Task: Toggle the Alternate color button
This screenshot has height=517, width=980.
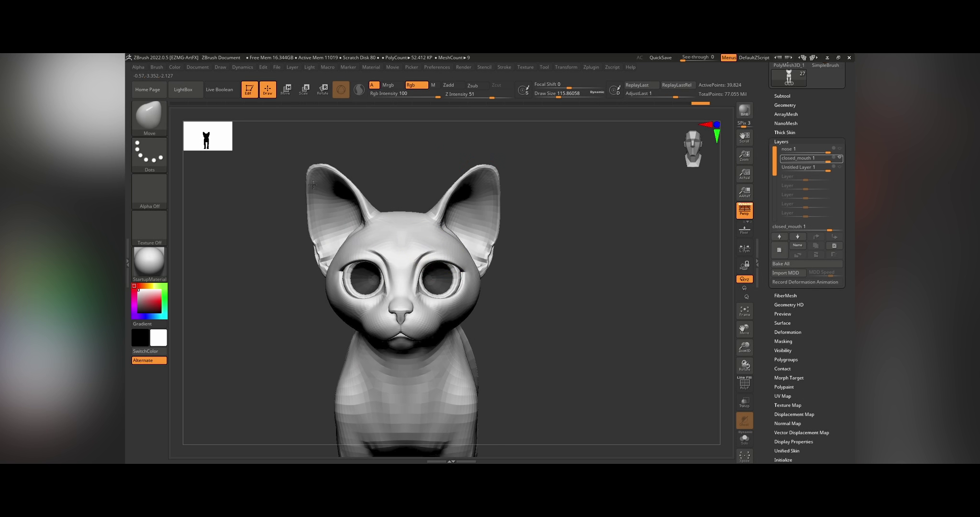Action: pos(149,360)
